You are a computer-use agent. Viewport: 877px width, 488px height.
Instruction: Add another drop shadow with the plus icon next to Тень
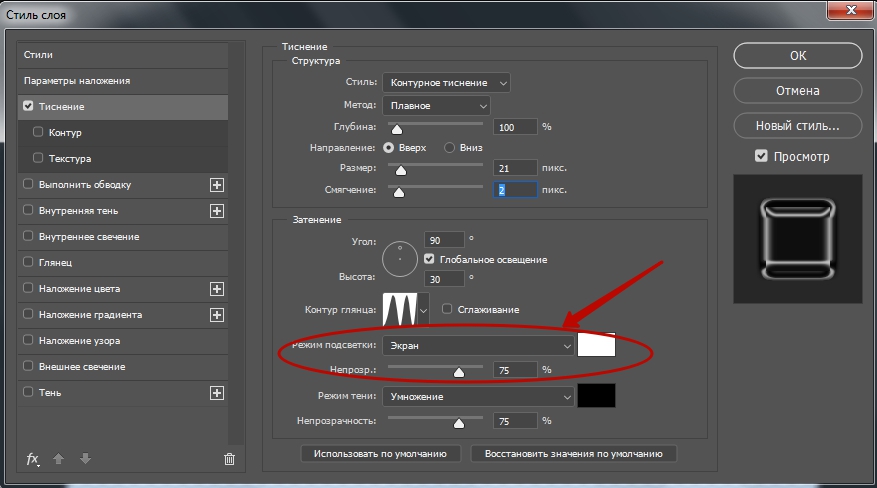tap(217, 393)
